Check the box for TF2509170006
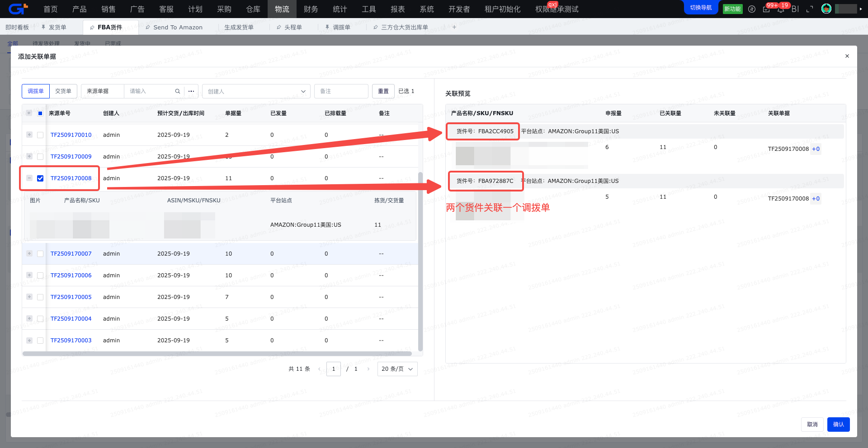The image size is (868, 448). pos(40,275)
